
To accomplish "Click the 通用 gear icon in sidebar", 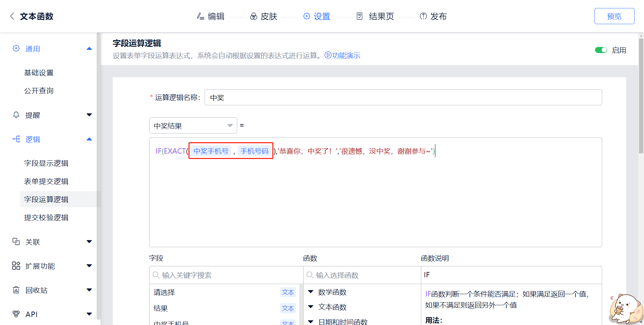I will point(16,49).
